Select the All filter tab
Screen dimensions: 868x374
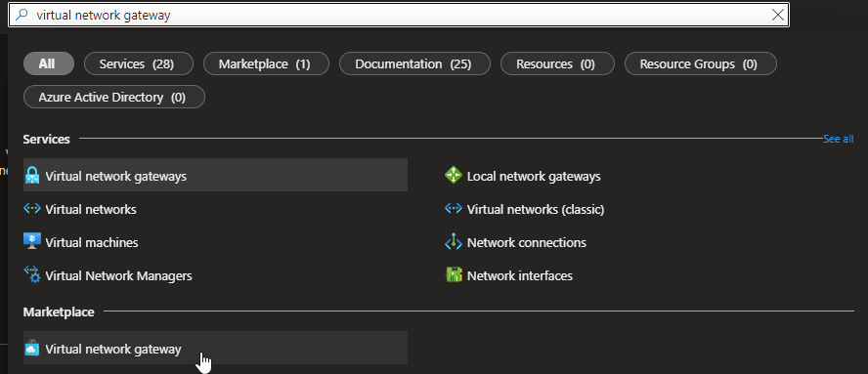tap(48, 64)
